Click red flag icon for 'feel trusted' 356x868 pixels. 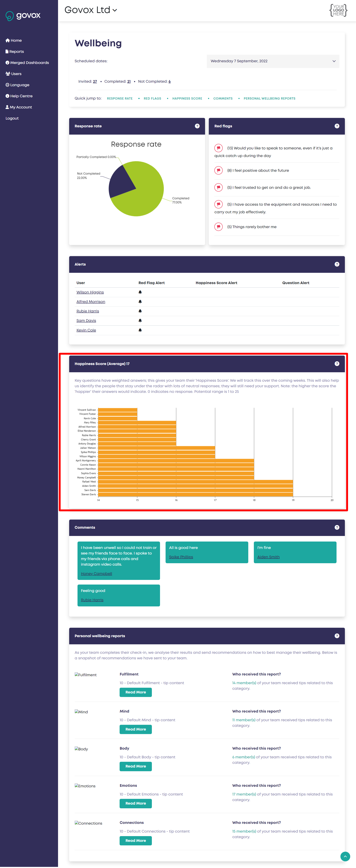pos(218,187)
